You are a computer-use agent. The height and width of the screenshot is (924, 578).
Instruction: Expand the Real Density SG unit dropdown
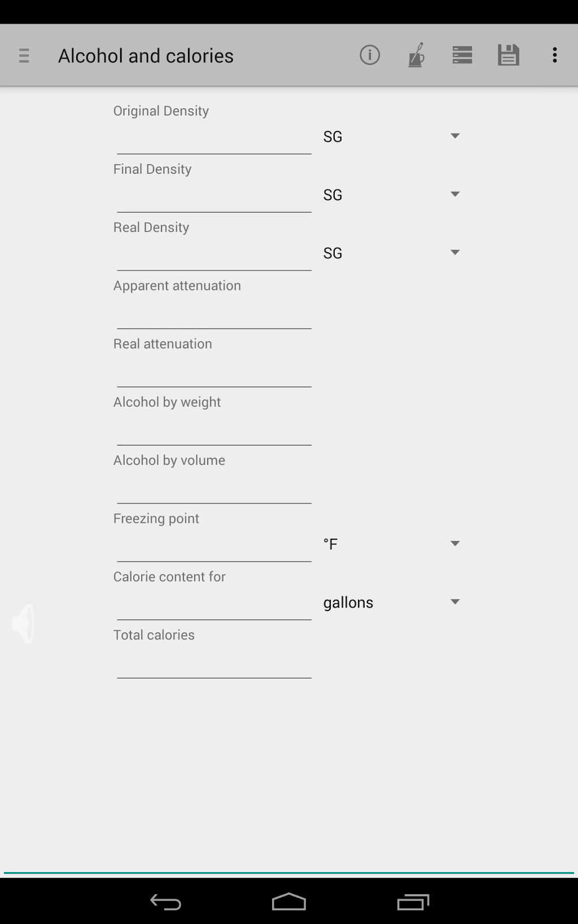[x=391, y=253]
